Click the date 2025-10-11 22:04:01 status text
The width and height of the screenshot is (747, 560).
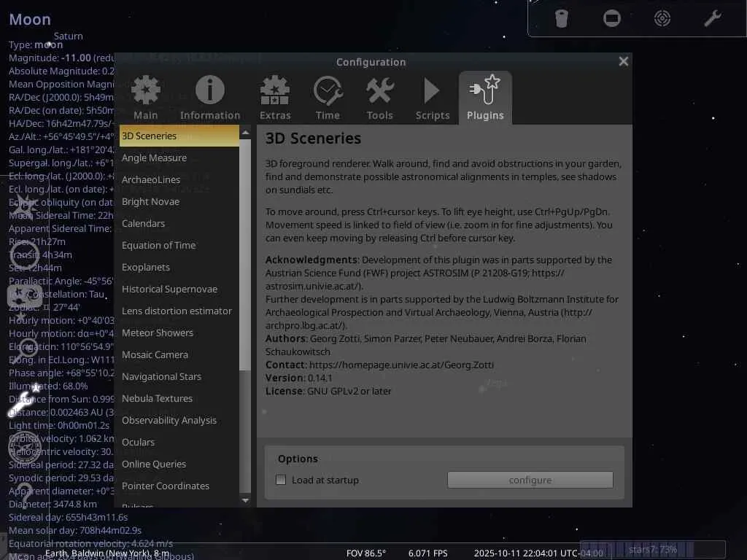538,553
